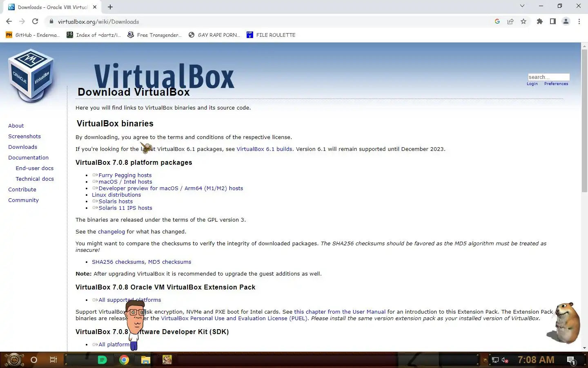This screenshot has width=588, height=368.
Task: Click the share page icon in the address bar
Action: point(510,22)
